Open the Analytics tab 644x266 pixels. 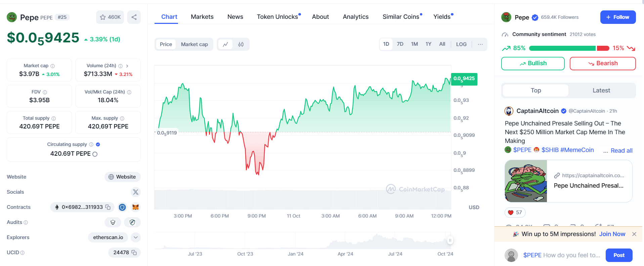click(356, 17)
